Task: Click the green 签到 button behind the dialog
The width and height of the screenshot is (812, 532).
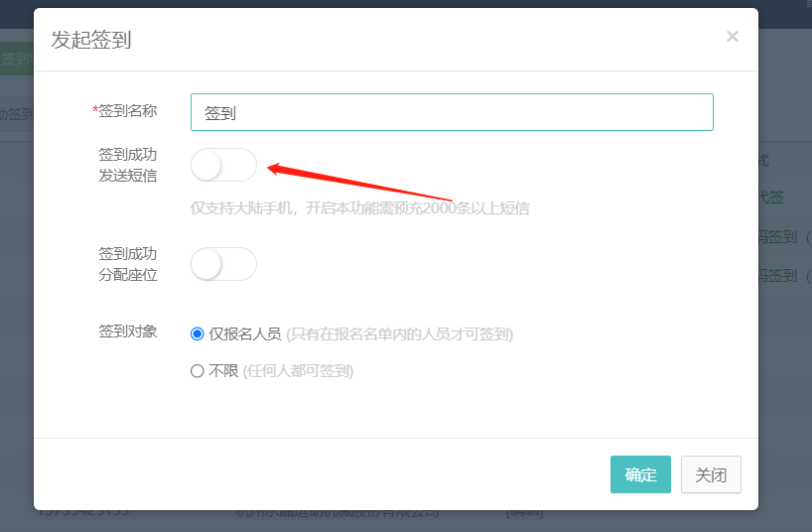Action: 16,59
